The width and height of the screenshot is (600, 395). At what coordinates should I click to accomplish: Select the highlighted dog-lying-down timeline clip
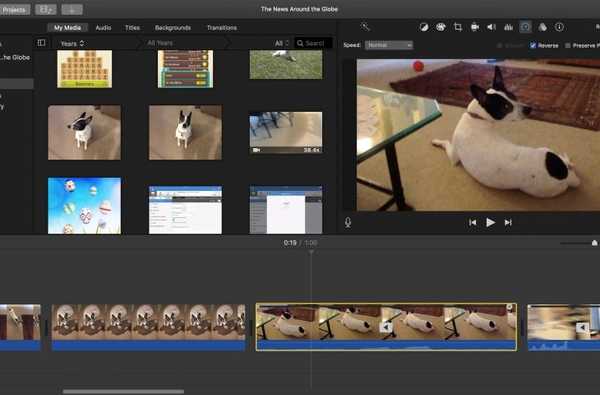[x=386, y=327]
